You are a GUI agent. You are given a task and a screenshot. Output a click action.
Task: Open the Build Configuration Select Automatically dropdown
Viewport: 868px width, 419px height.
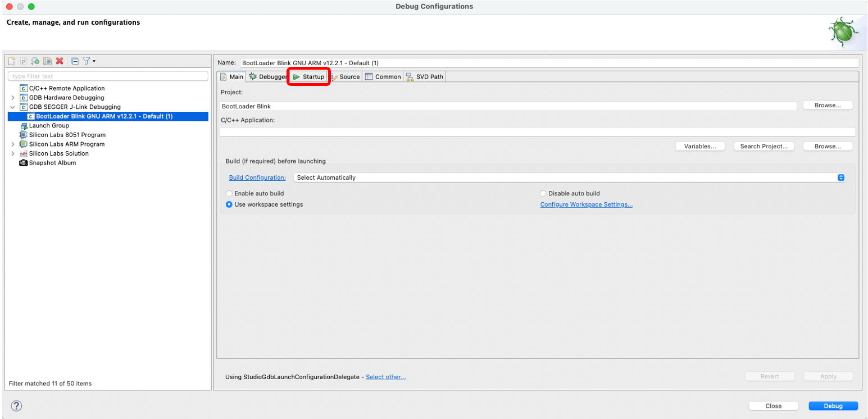coord(570,177)
